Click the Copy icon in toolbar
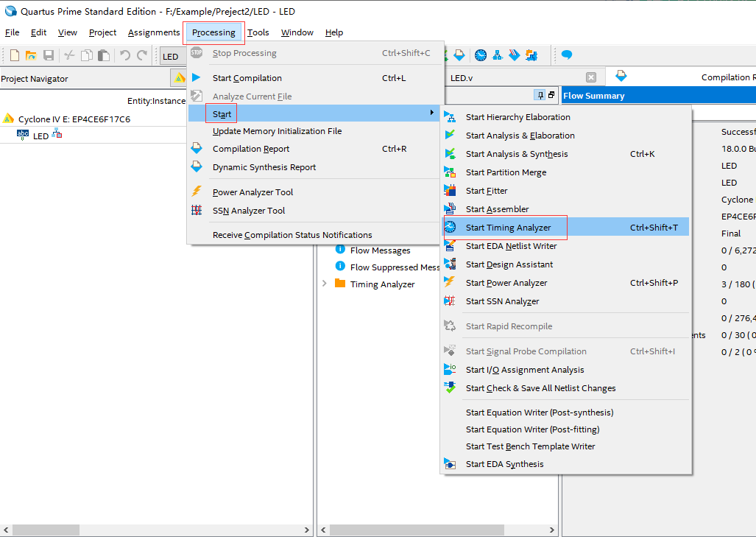756x537 pixels. (x=87, y=55)
